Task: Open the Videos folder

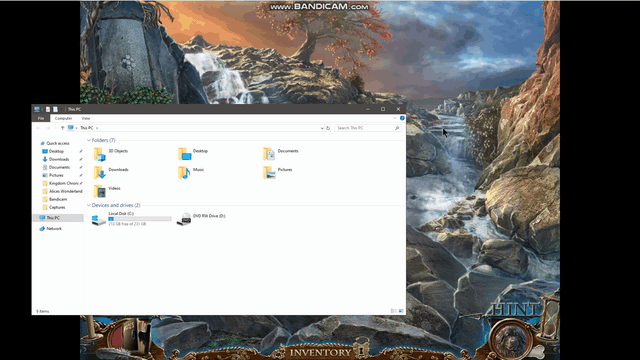Action: 107,191
